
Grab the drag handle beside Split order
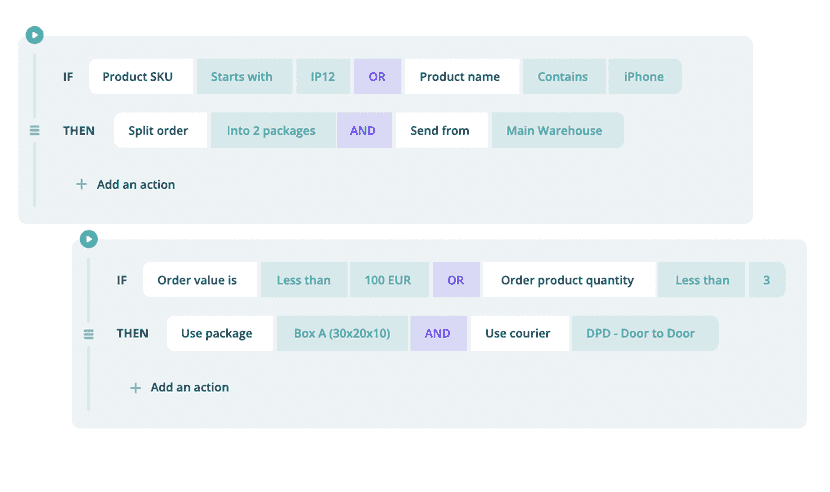click(x=35, y=130)
